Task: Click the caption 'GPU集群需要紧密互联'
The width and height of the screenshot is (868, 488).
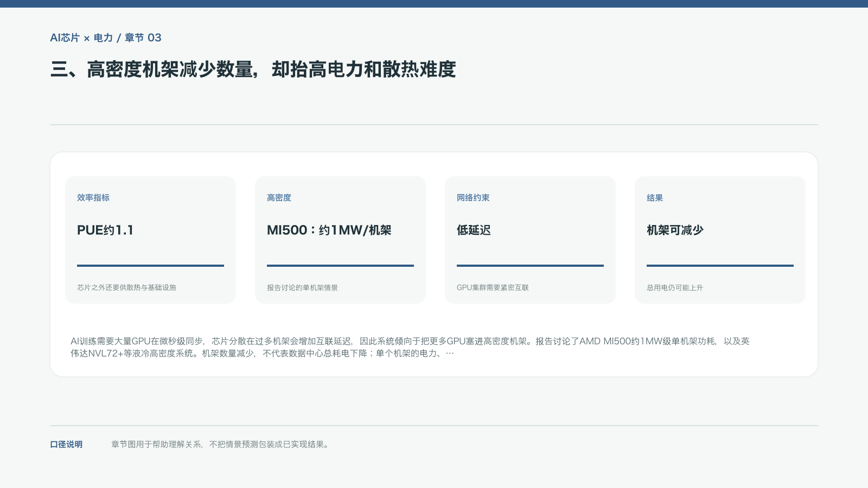Action: 493,287
